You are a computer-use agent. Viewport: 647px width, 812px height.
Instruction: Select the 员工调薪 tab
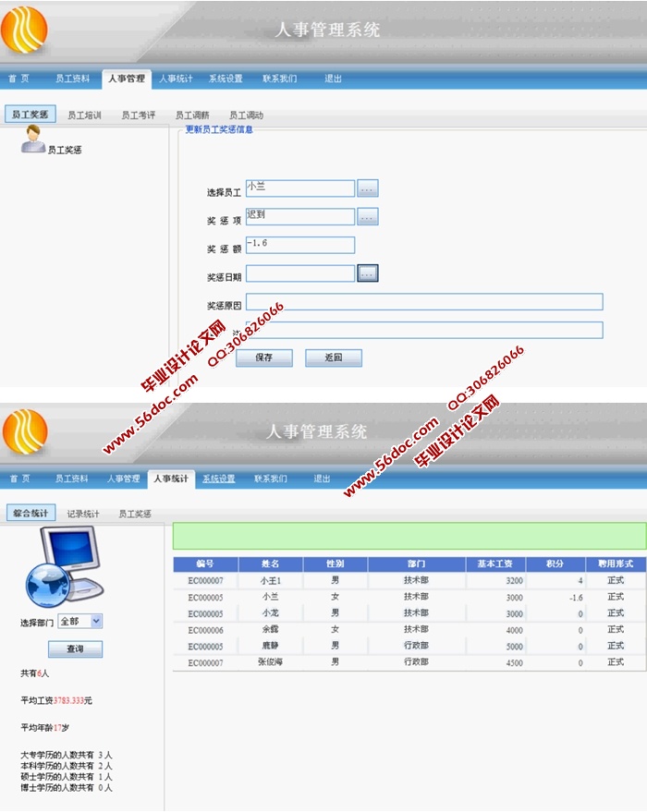point(192,115)
